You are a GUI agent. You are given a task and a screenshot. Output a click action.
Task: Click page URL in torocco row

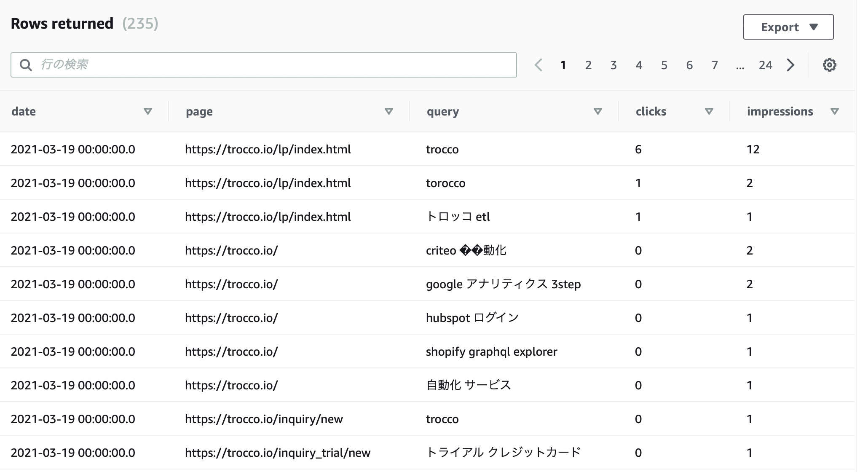pyautogui.click(x=268, y=183)
